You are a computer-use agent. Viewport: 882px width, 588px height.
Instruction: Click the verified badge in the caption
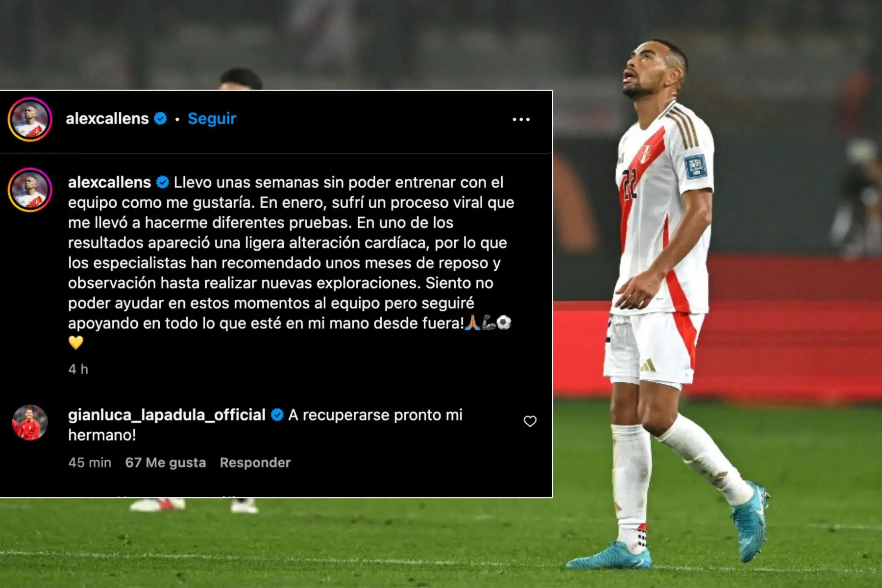[162, 182]
